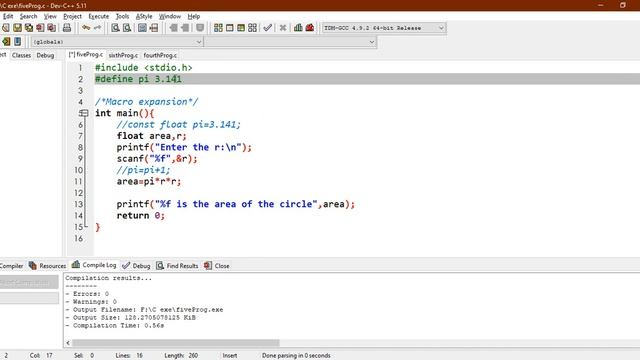Click 'Warnings: 0' in compile log
640x360 pixels.
click(95, 302)
